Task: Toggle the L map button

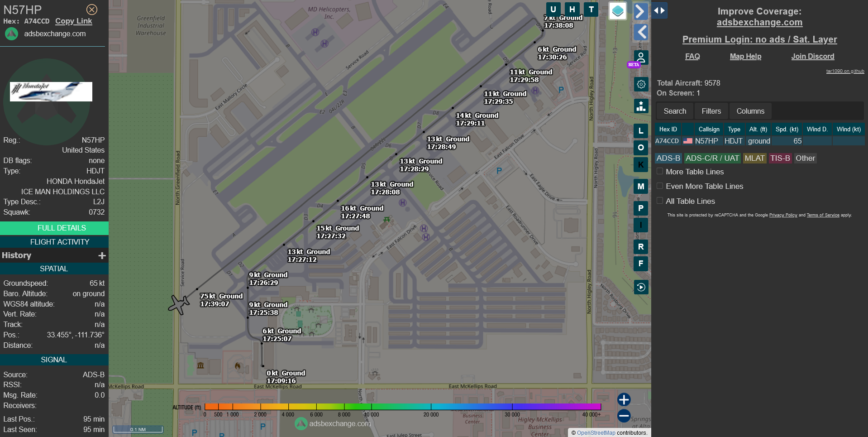Action: [x=641, y=131]
